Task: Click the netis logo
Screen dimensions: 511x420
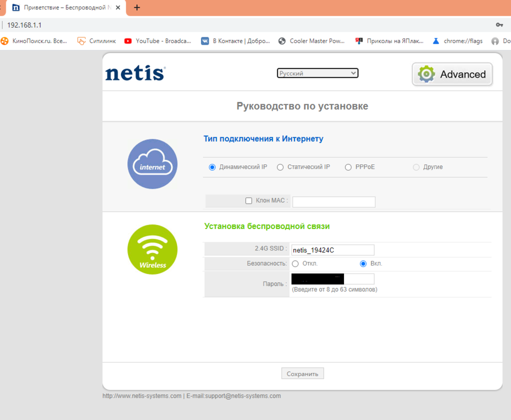Action: click(x=135, y=74)
